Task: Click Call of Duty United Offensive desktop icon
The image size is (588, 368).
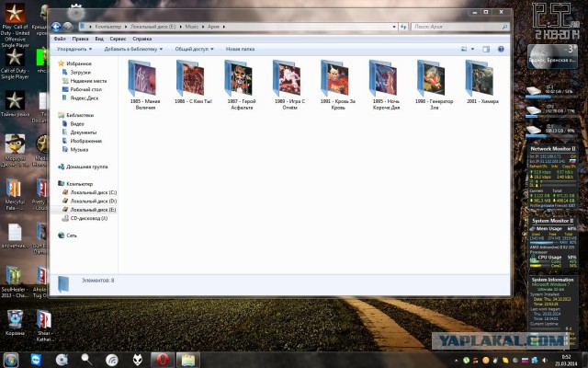Action: (x=15, y=26)
